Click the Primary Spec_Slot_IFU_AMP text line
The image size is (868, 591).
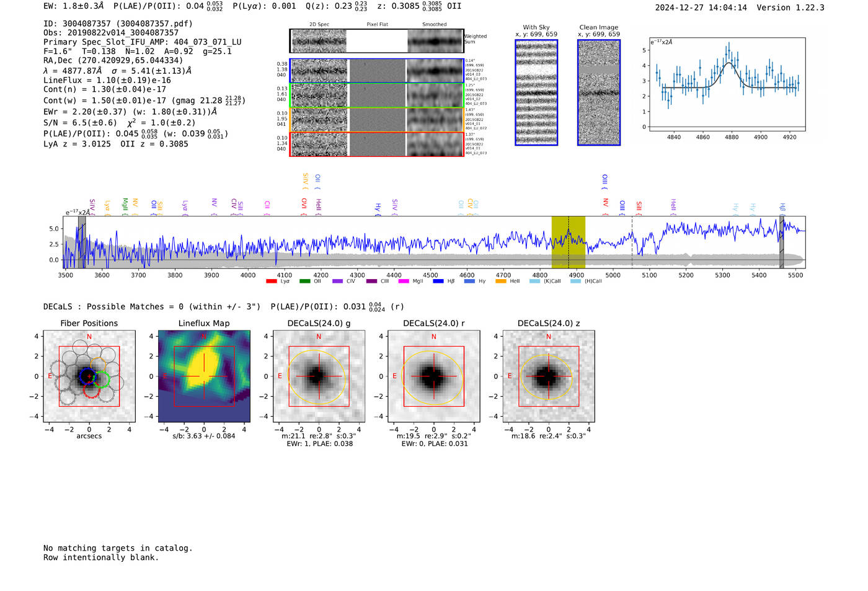click(143, 42)
